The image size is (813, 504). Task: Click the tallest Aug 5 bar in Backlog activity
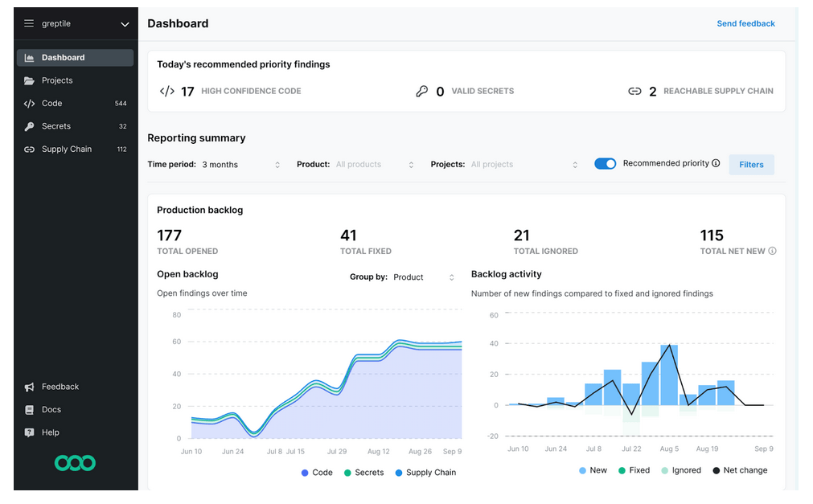click(669, 375)
